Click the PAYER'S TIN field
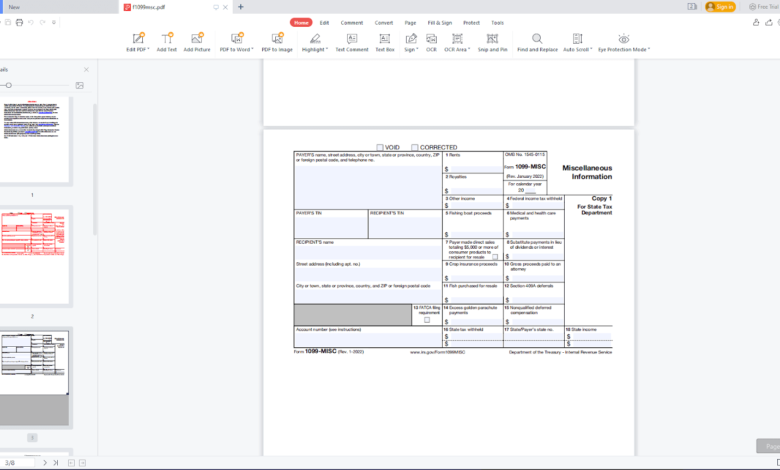 [331, 227]
